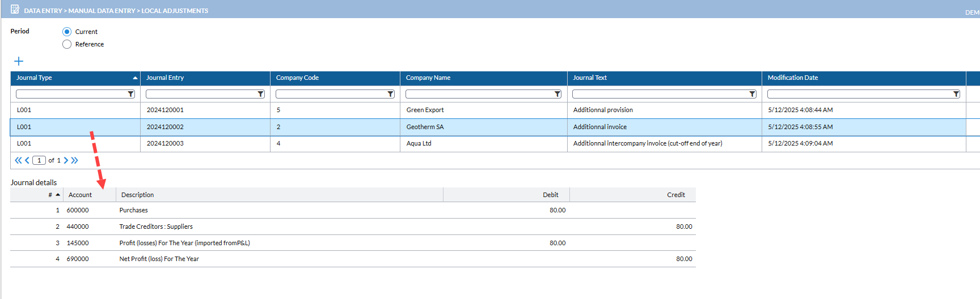Go to the next page arrow
Viewport: 980px width, 299px height.
coord(66,160)
